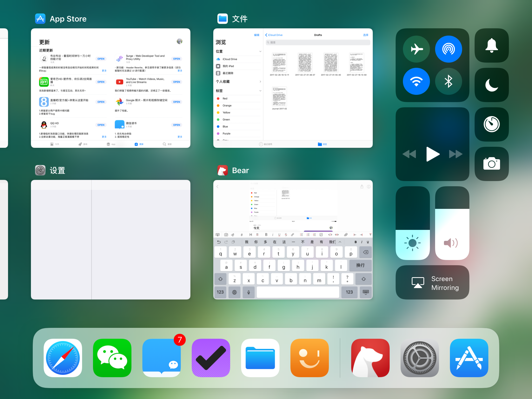The image size is (532, 399).
Task: Tap Screen Mirroring
Action: point(433,282)
